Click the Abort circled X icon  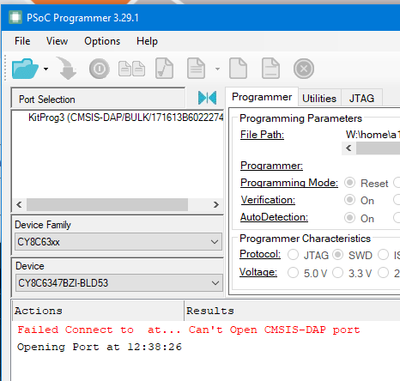click(x=304, y=69)
